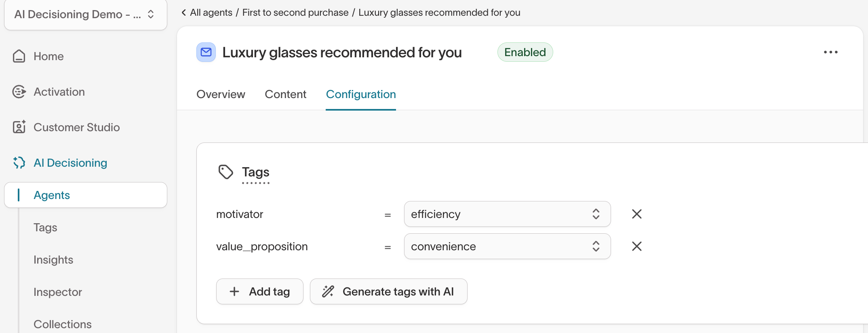Image resolution: width=868 pixels, height=333 pixels.
Task: Select the Home icon in sidebar
Action: point(19,57)
